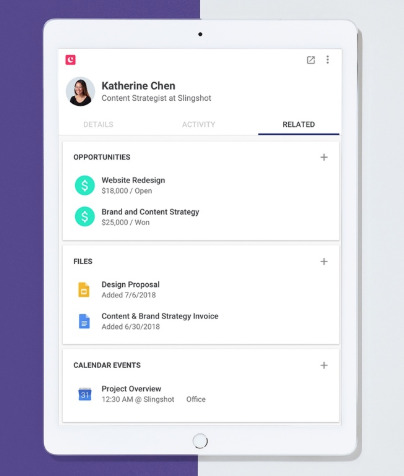Click the 'Office' location text

pos(196,399)
